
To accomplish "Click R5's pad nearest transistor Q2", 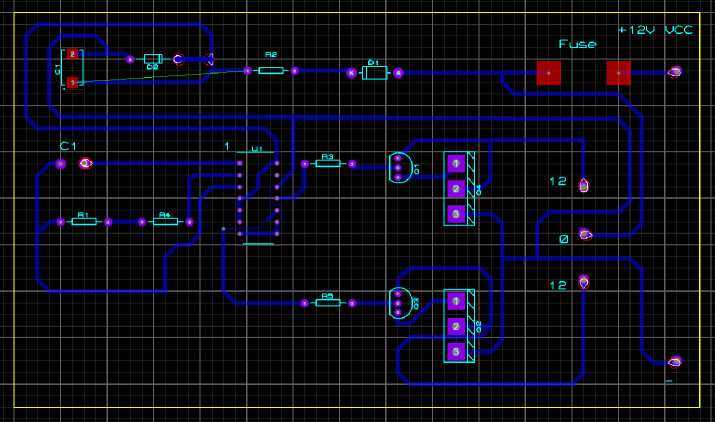I will click(x=352, y=303).
